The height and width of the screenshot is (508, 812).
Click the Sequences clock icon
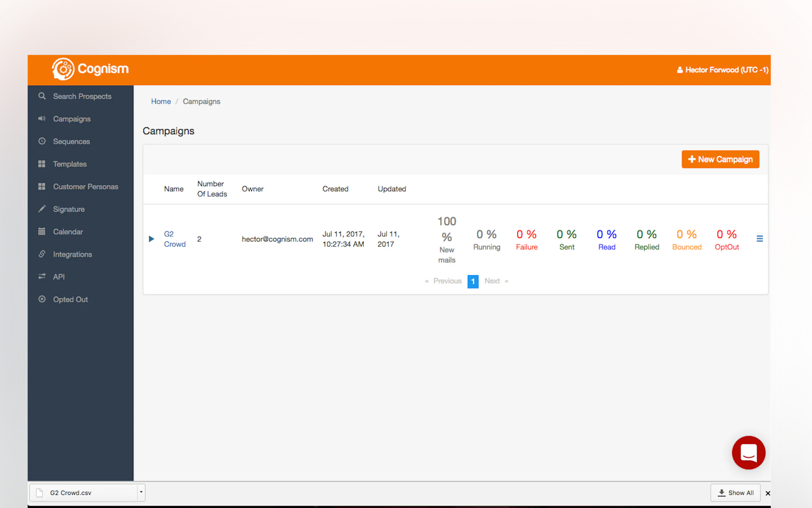tap(42, 141)
